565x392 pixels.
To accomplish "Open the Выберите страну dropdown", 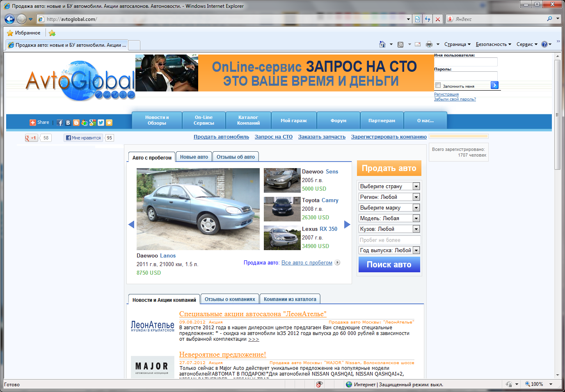I will [x=389, y=186].
